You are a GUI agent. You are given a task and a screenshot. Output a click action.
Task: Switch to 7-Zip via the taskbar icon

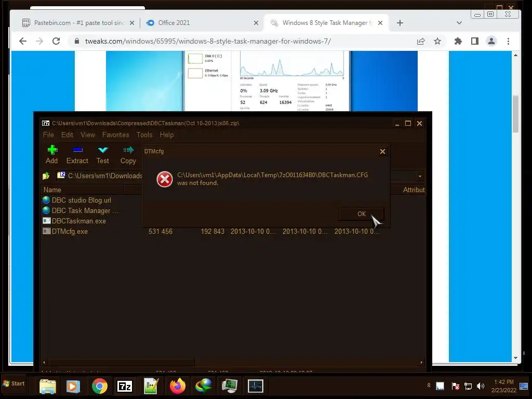tap(125, 386)
